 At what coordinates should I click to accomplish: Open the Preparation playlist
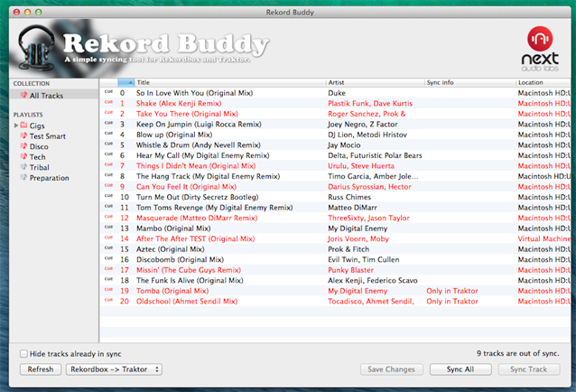coord(50,178)
